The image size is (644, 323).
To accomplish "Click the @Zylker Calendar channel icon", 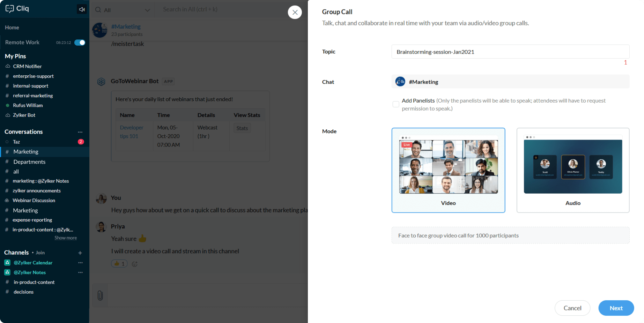I will pos(7,263).
